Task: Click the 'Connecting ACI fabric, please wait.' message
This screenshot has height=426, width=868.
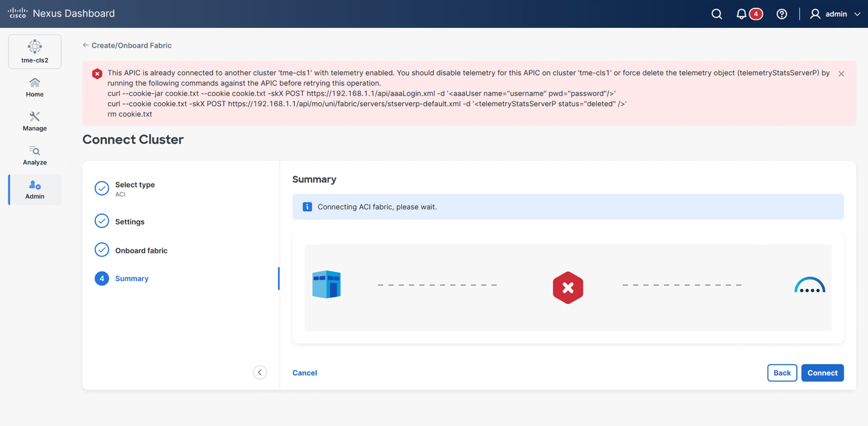Action: (x=377, y=207)
